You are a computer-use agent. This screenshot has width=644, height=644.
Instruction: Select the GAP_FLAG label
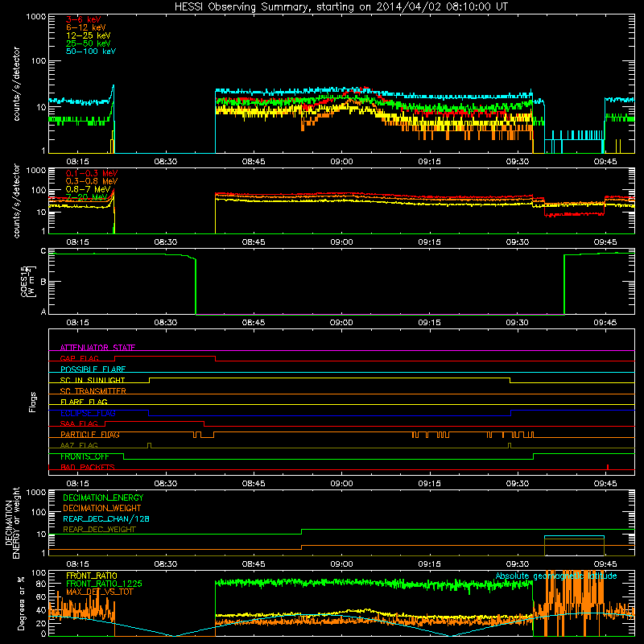79,358
